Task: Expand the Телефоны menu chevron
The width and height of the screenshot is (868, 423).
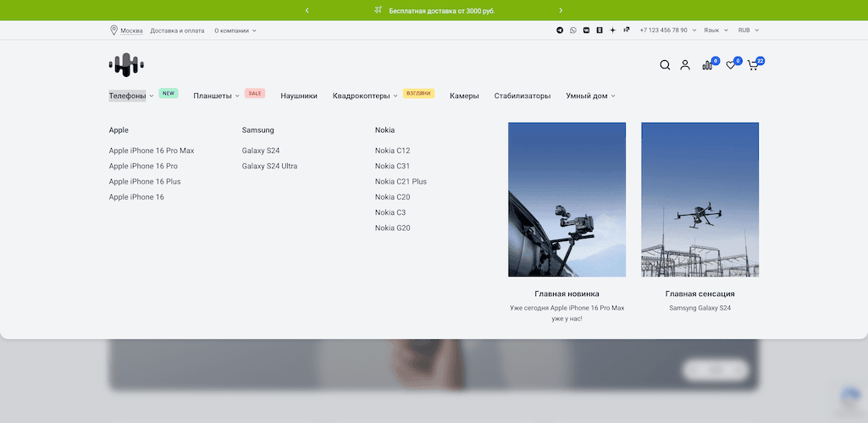Action: click(151, 96)
